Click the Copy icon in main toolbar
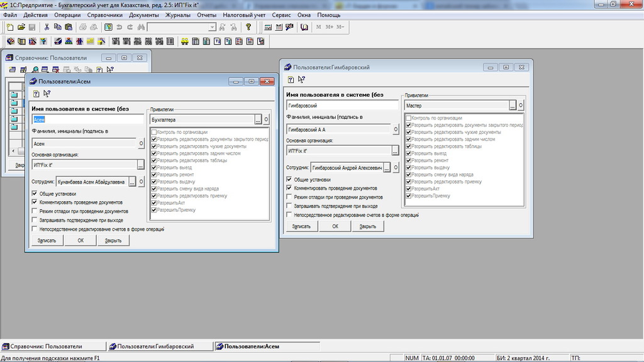 [57, 27]
